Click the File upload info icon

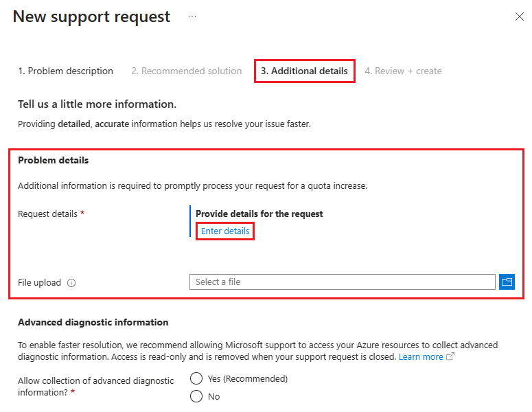tap(71, 282)
